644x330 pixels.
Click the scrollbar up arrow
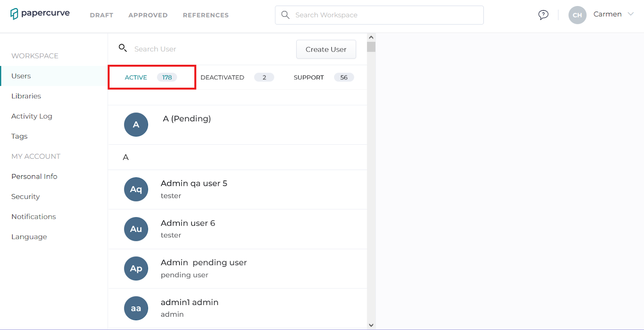pos(371,37)
